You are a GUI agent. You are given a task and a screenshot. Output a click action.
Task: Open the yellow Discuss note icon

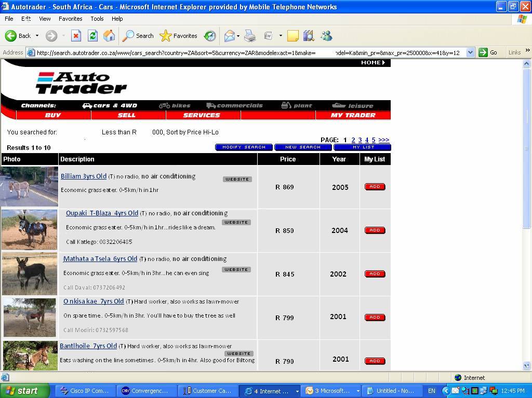click(293, 36)
